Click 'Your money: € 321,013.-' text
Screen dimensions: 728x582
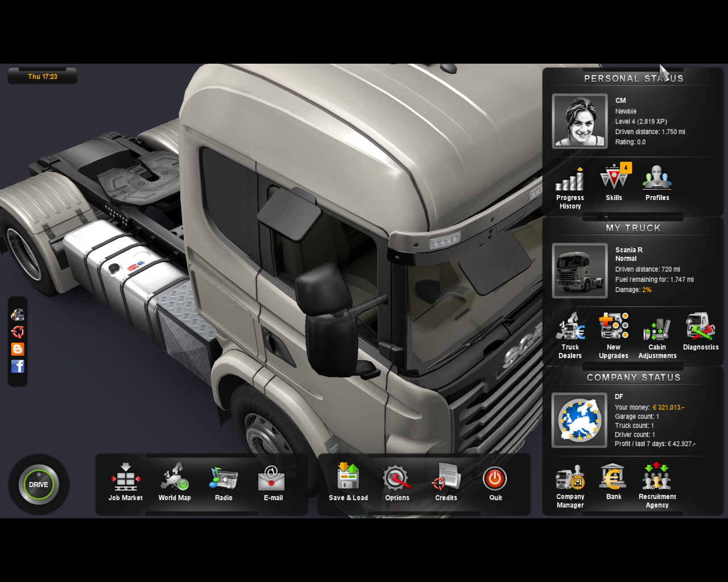[x=649, y=408]
